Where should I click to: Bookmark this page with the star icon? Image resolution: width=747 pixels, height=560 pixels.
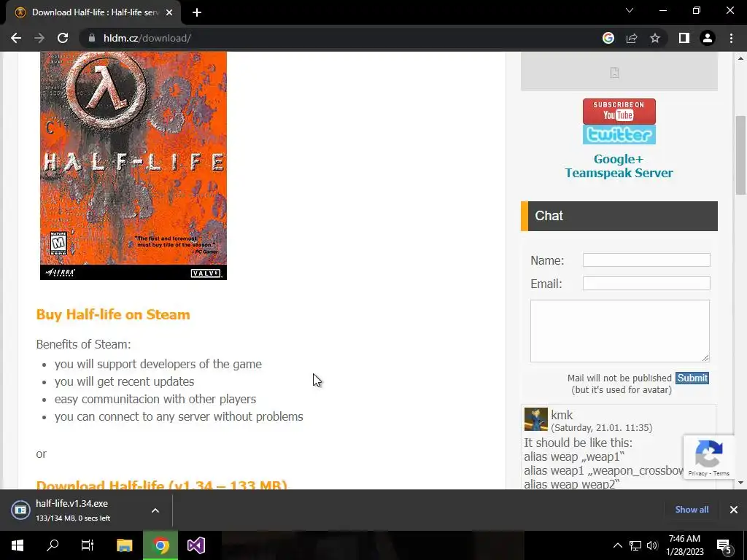tap(655, 38)
